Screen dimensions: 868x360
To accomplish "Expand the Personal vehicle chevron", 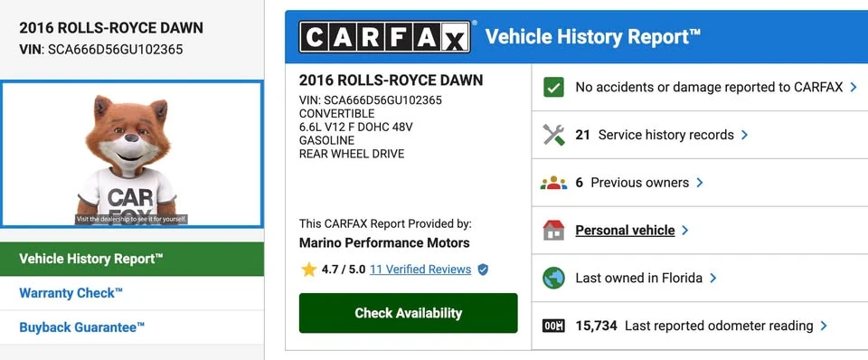I will [685, 230].
